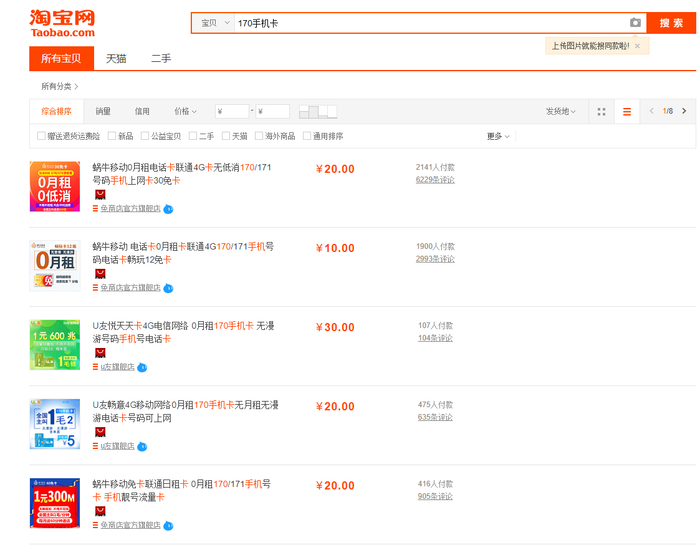
Task: Click Wangwang chat icon beside 12免卡 listing shop
Action: (x=168, y=288)
